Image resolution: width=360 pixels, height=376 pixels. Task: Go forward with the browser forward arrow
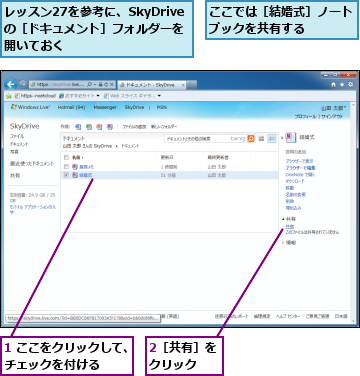(23, 84)
